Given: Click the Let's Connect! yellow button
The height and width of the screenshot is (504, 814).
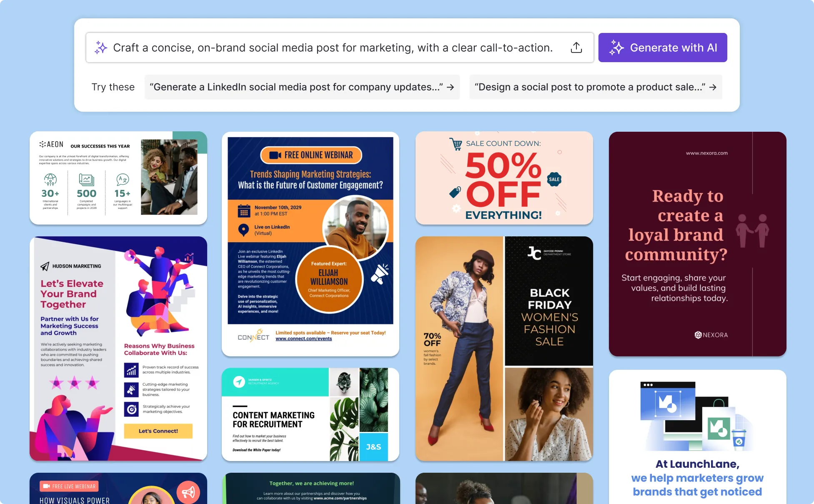Looking at the screenshot, I should click(158, 431).
